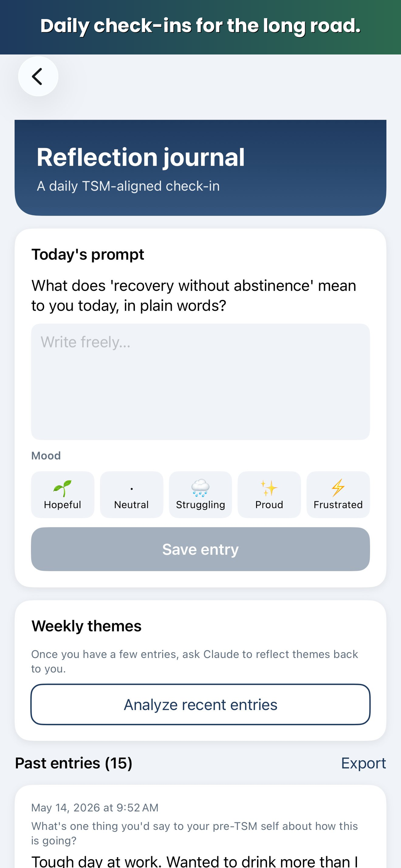The height and width of the screenshot is (868, 401).
Task: Tap the back arrow button
Action: pos(38,76)
